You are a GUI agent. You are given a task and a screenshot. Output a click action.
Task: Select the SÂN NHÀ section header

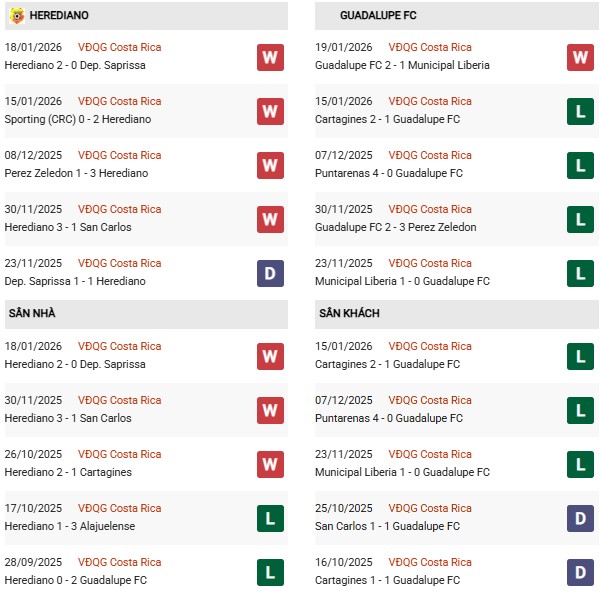tap(32, 314)
